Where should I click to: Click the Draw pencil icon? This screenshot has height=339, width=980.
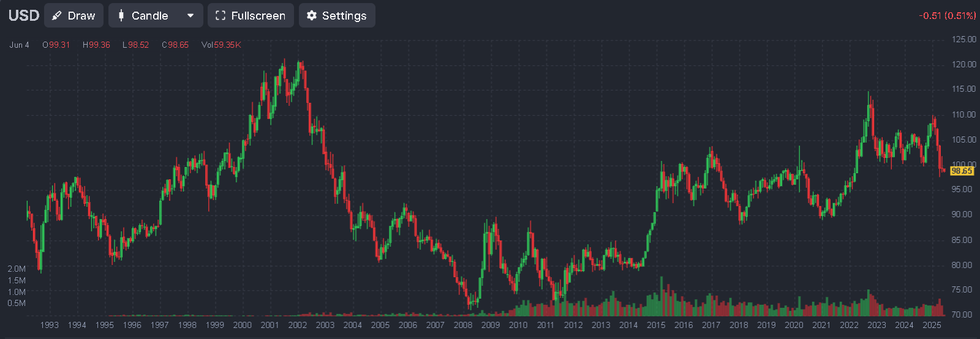[x=57, y=16]
